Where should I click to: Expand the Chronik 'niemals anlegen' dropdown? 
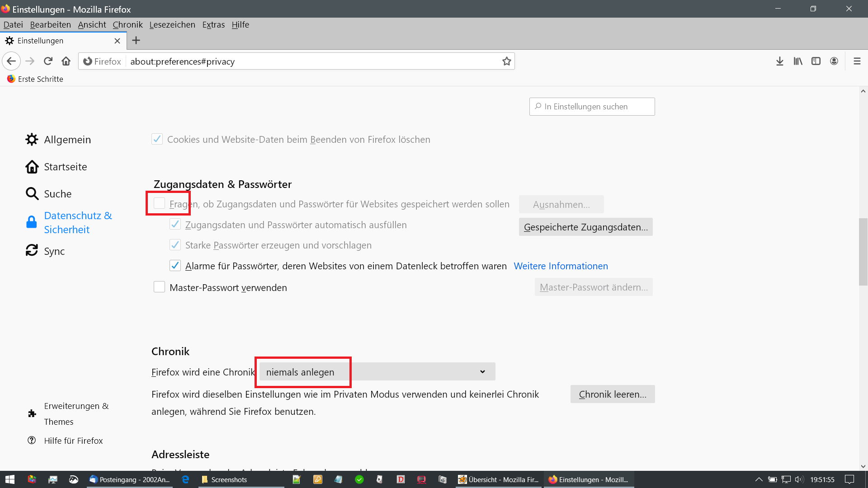(377, 371)
